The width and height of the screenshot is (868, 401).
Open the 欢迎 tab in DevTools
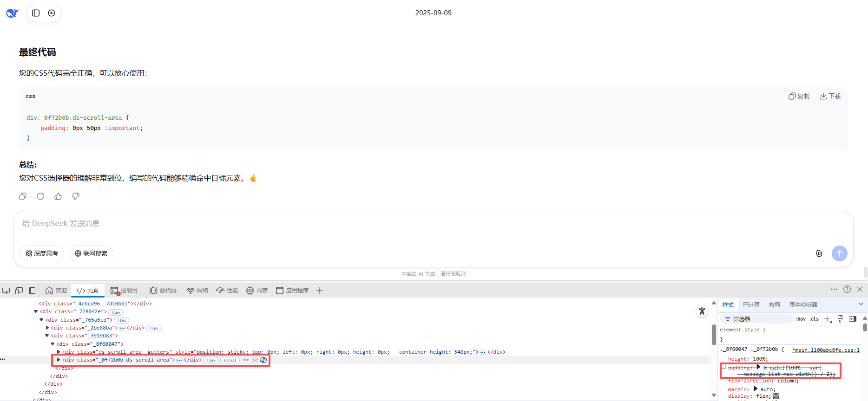(56, 291)
